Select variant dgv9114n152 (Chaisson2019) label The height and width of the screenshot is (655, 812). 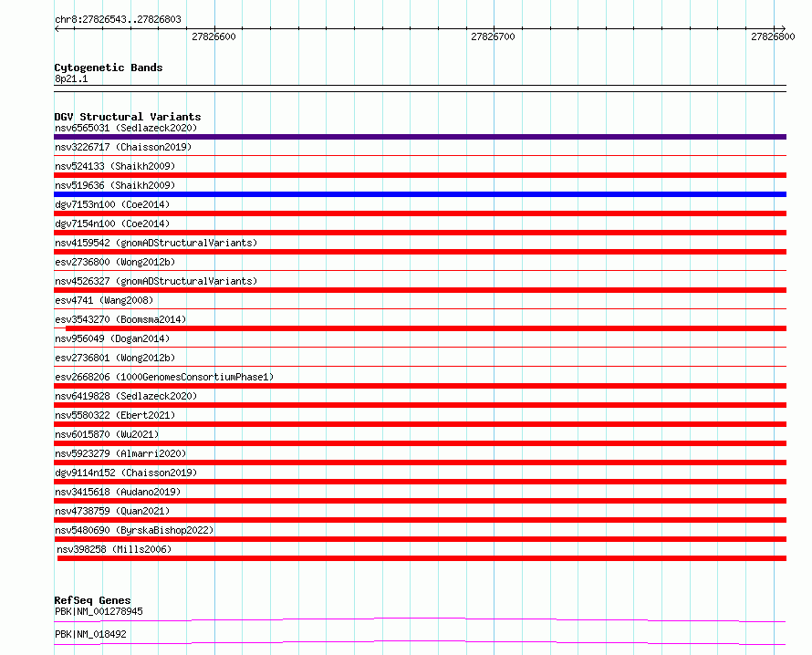pyautogui.click(x=126, y=473)
